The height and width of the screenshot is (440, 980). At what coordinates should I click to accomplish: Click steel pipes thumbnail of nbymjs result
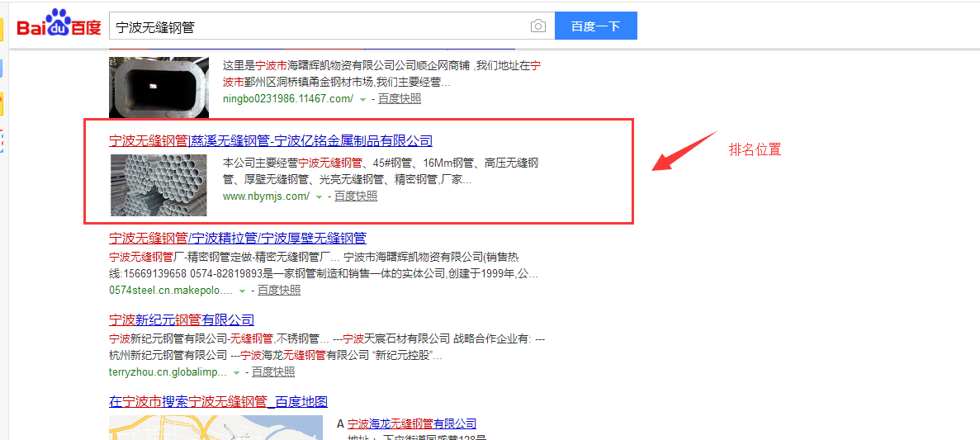point(159,185)
